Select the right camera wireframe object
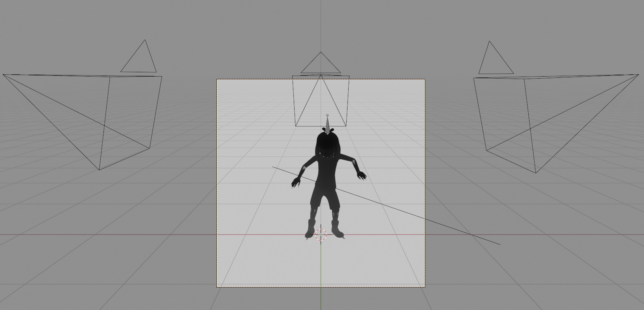The width and height of the screenshot is (644, 310). 556,107
